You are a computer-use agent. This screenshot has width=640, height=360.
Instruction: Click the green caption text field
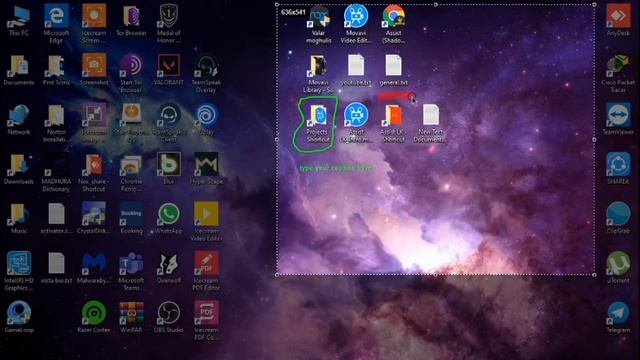pos(336,168)
